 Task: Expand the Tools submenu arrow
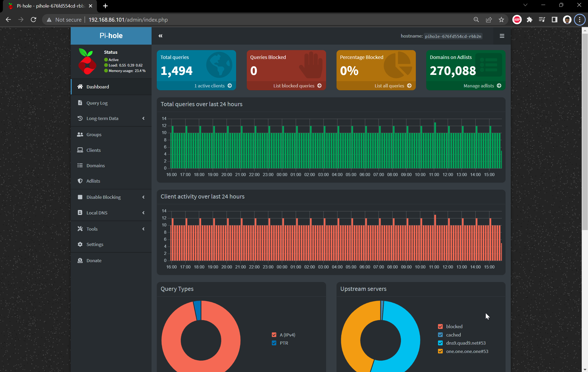click(x=143, y=229)
